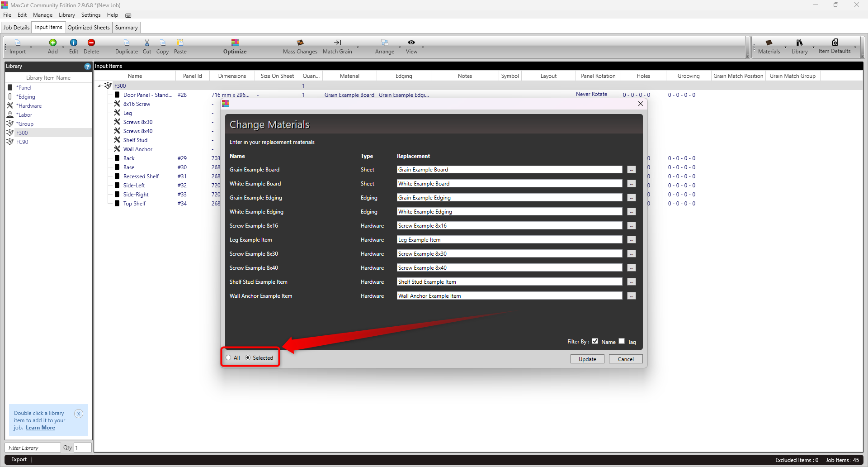
Task: Click the Match Grain icon
Action: (337, 43)
